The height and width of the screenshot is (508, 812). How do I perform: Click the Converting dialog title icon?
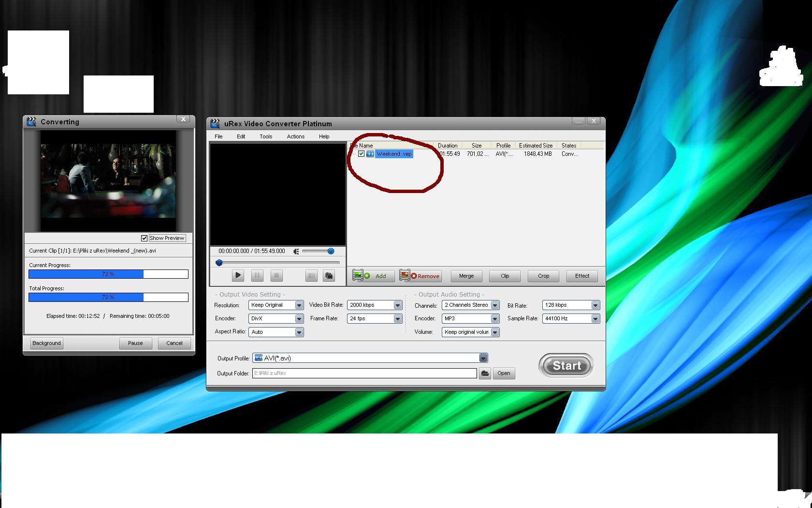(x=31, y=121)
